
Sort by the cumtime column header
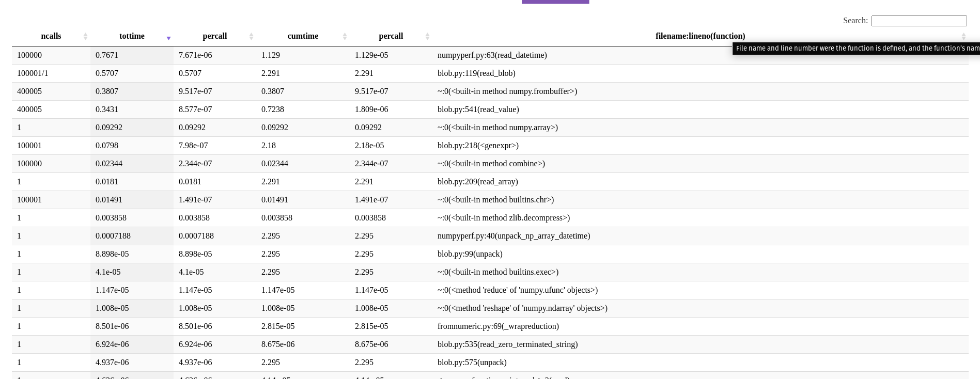coord(303,36)
